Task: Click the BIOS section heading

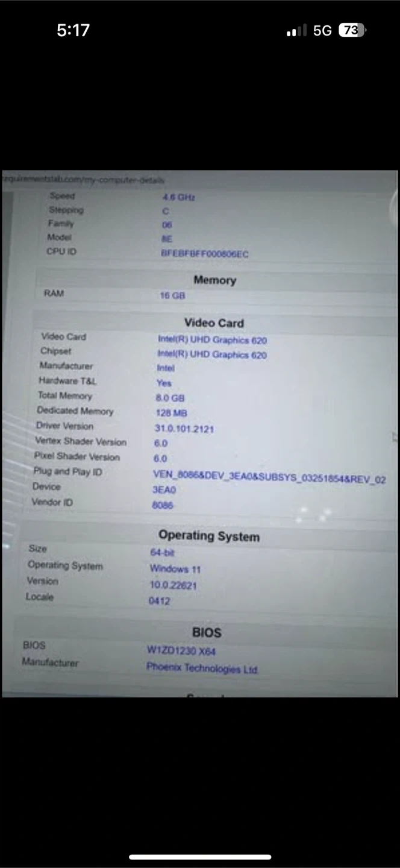Action: point(207,632)
